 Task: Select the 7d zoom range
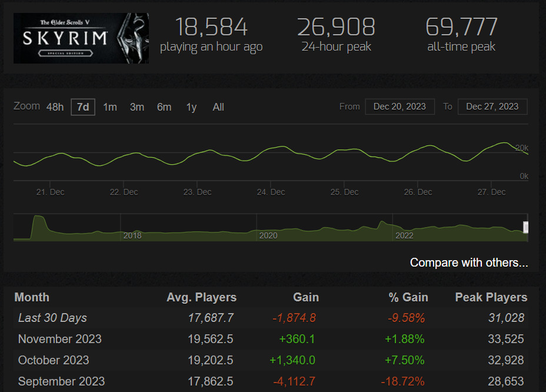83,107
